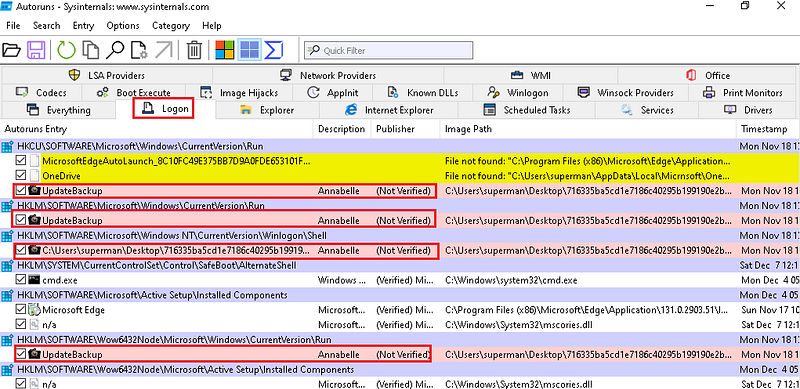800x389 pixels.
Task: Toggle the Microsoft entries colored logo icon
Action: click(x=224, y=50)
